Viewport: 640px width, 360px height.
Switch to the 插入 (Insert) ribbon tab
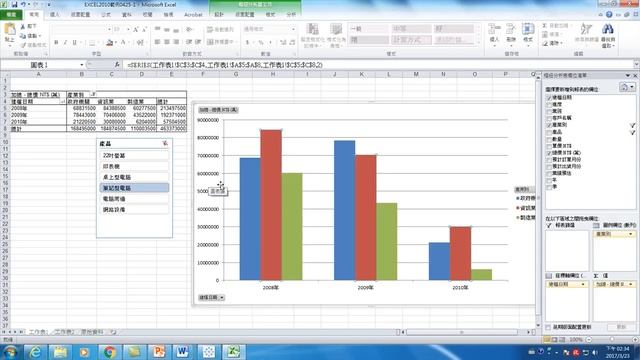pyautogui.click(x=54, y=14)
